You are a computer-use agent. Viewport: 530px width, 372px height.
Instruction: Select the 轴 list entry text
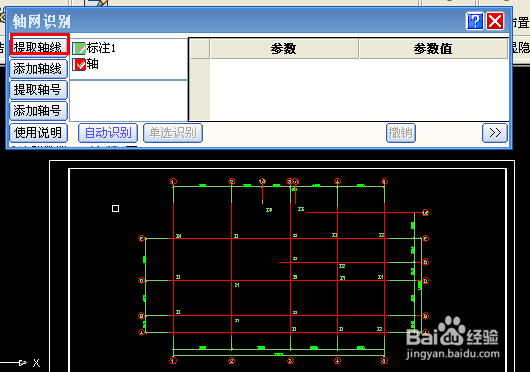tap(93, 64)
